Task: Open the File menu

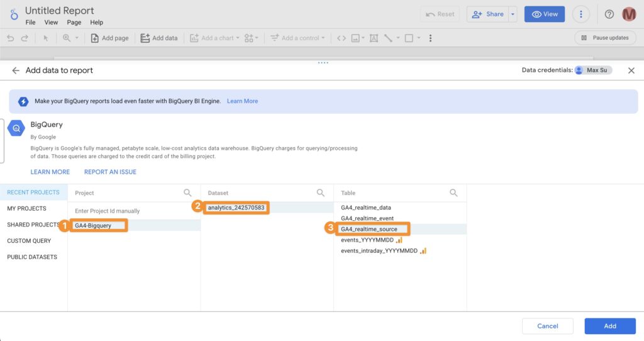Action: pyautogui.click(x=30, y=22)
